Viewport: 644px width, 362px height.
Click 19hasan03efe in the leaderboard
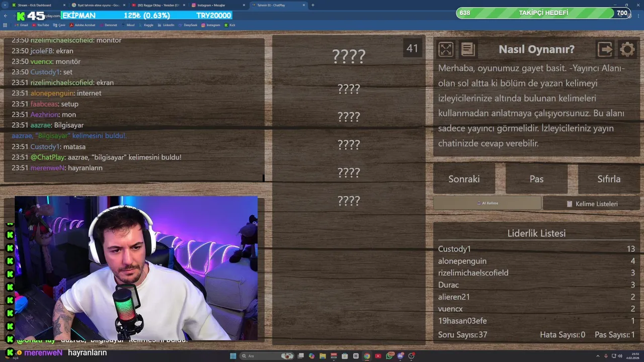tap(462, 321)
